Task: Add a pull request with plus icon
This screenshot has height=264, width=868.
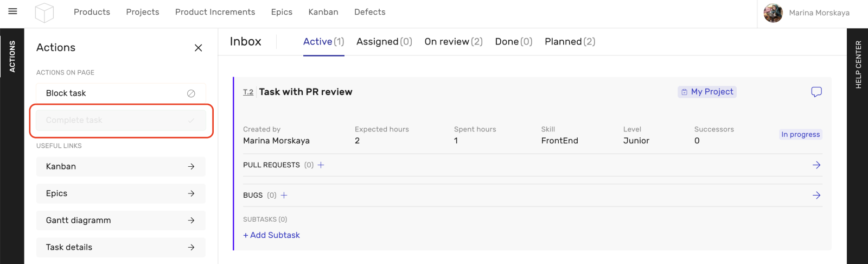Action: click(321, 165)
